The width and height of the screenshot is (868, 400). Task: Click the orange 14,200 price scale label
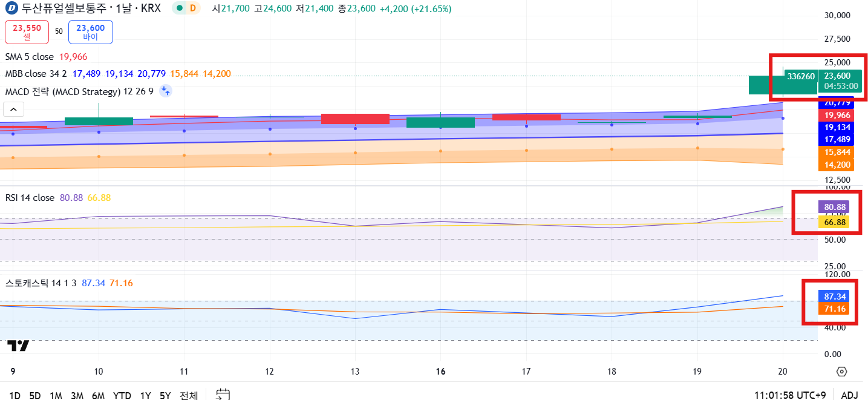(835, 165)
